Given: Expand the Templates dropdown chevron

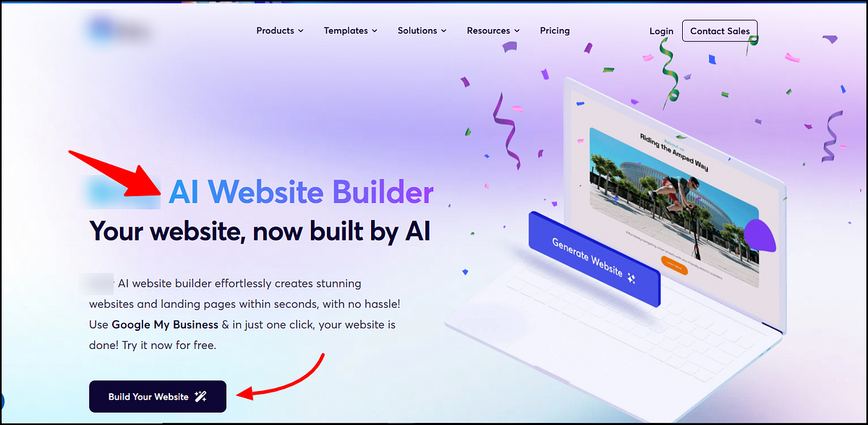Looking at the screenshot, I should click(x=375, y=31).
